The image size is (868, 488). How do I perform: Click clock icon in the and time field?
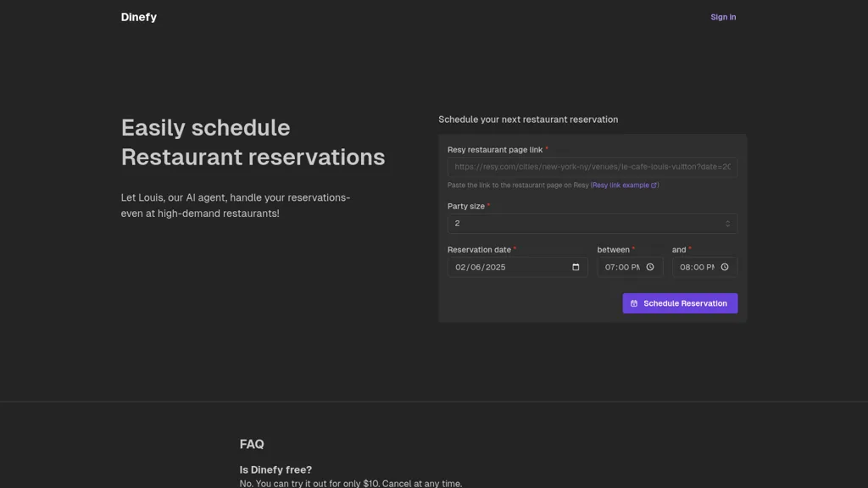coord(725,267)
